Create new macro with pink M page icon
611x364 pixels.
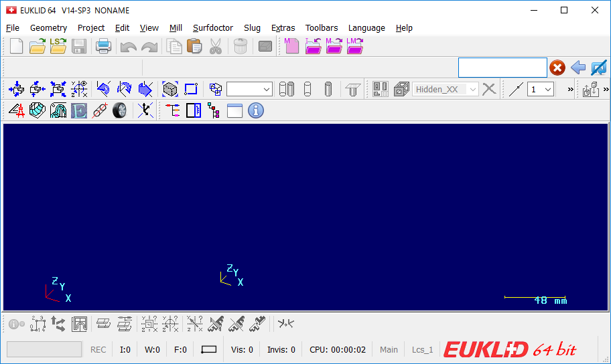(291, 46)
